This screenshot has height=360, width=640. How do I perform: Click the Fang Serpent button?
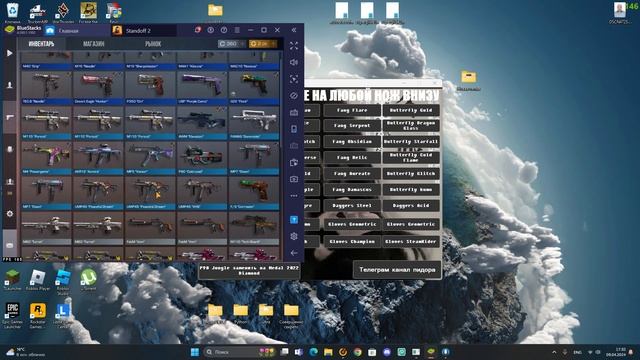pyautogui.click(x=352, y=126)
